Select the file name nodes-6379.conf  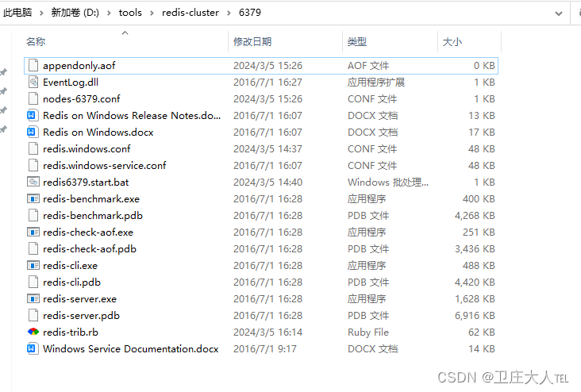tap(82, 99)
